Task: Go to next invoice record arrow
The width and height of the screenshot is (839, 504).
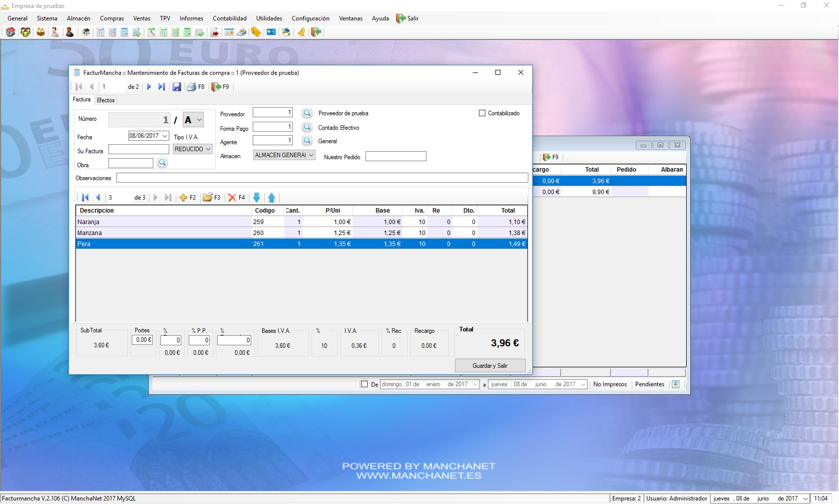Action: [x=149, y=87]
